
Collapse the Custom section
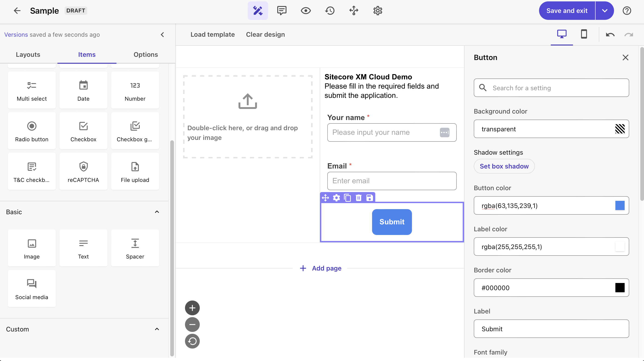(157, 329)
